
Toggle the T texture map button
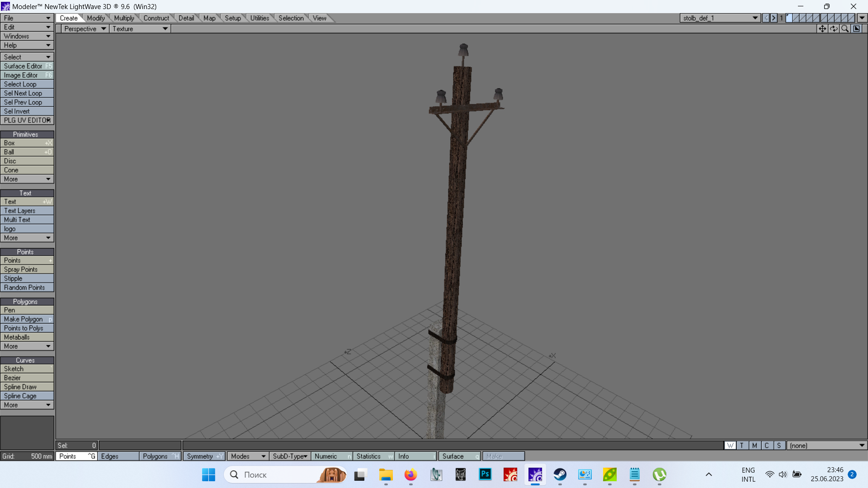[x=742, y=446]
